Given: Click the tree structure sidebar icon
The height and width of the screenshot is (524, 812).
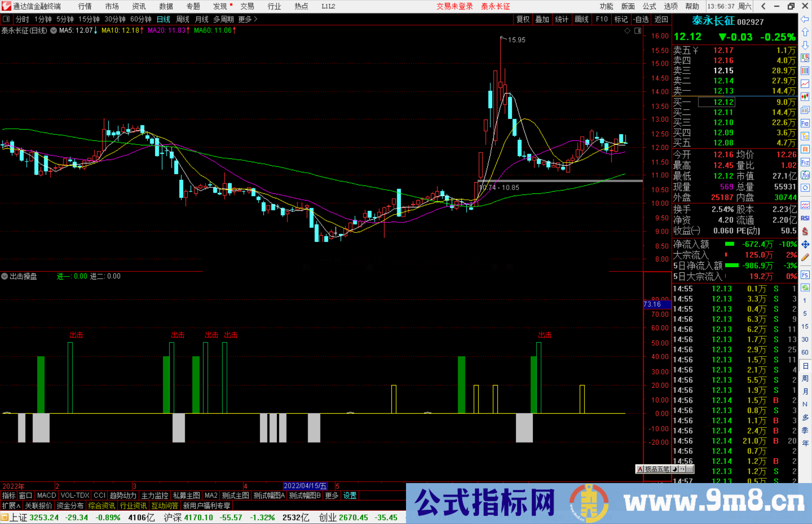Looking at the screenshot, I should 805,136.
